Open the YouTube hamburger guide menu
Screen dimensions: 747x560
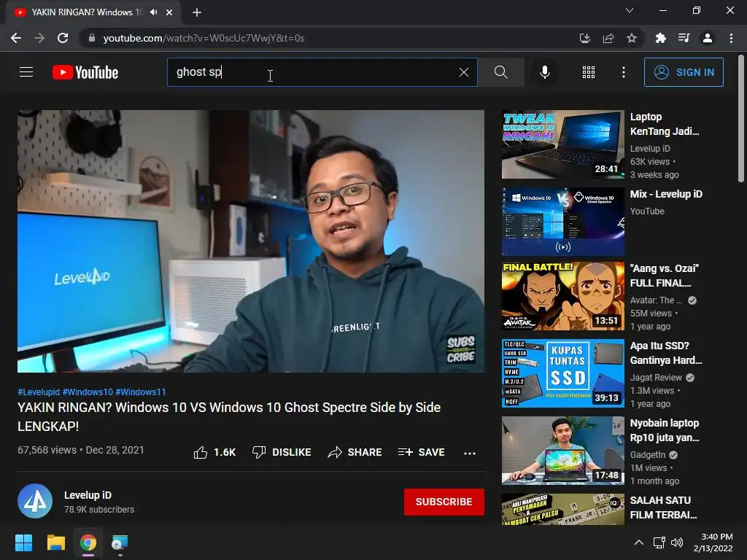coord(26,72)
